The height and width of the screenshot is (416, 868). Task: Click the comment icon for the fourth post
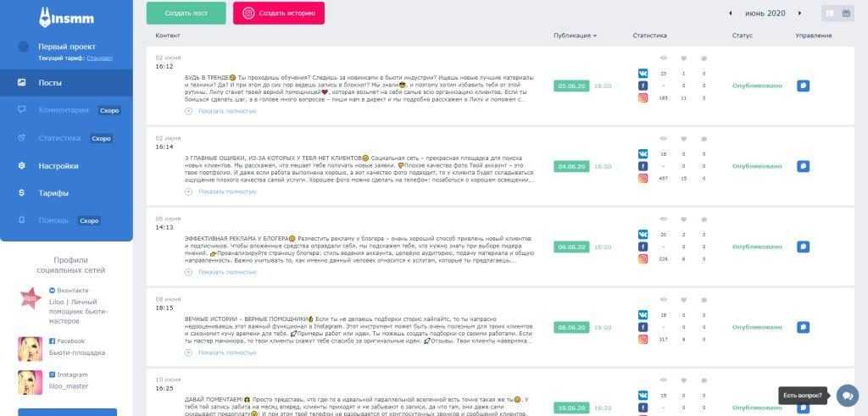coord(803,327)
